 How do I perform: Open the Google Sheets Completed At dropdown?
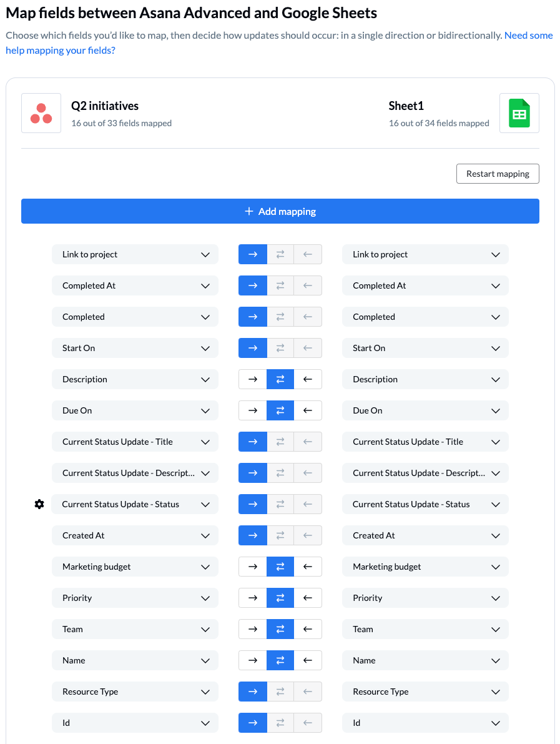click(425, 285)
